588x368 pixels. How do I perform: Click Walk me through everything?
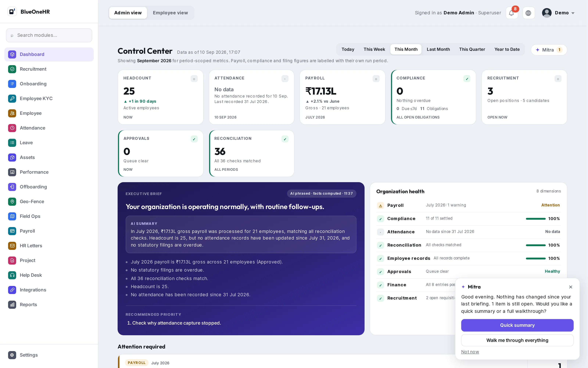coord(517,340)
